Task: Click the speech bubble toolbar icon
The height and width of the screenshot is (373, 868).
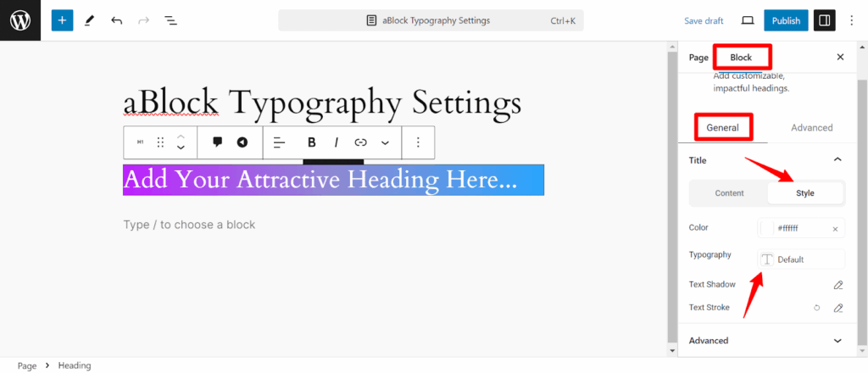Action: (x=218, y=142)
